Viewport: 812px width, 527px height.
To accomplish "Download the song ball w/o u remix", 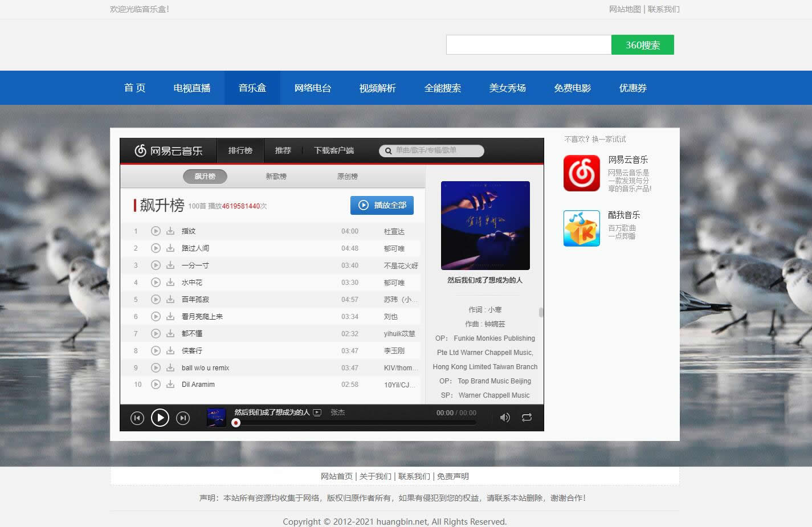I will click(x=170, y=368).
